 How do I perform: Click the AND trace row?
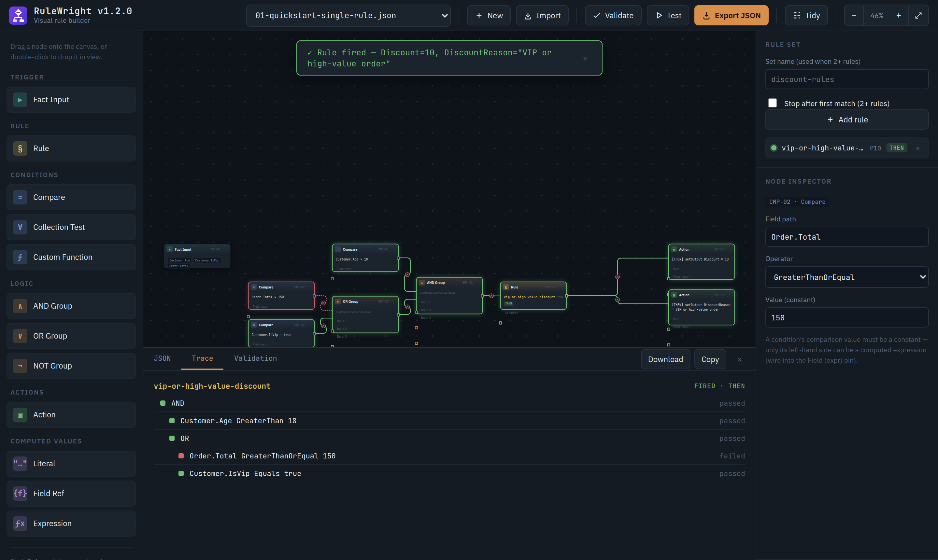pyautogui.click(x=449, y=403)
